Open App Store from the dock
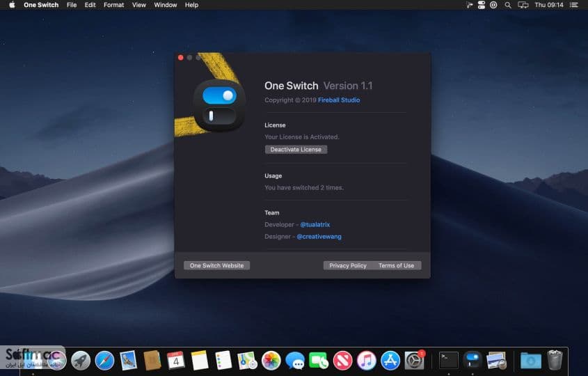Image resolution: width=588 pixels, height=376 pixels. (x=390, y=361)
